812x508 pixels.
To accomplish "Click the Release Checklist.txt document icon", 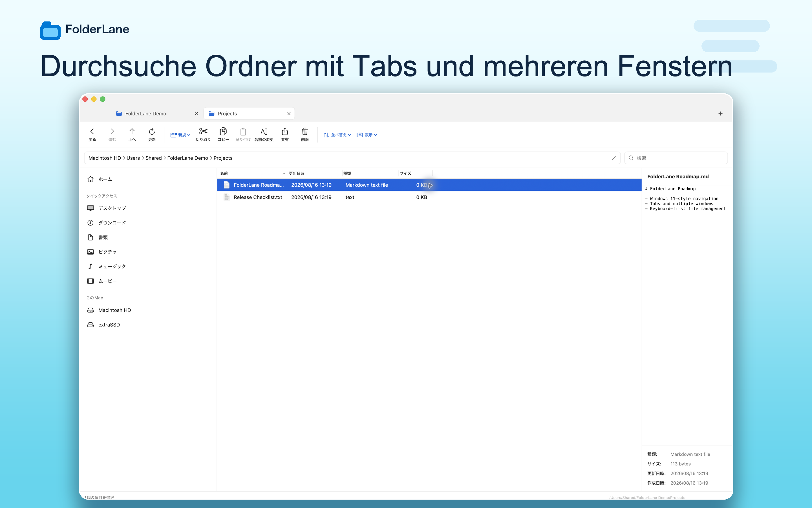I will coord(226,197).
